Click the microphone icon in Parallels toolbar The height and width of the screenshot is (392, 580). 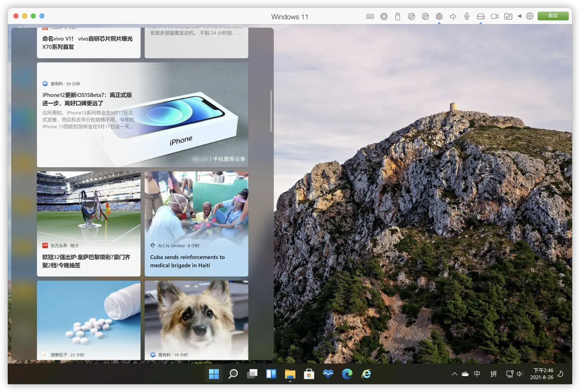(x=467, y=16)
